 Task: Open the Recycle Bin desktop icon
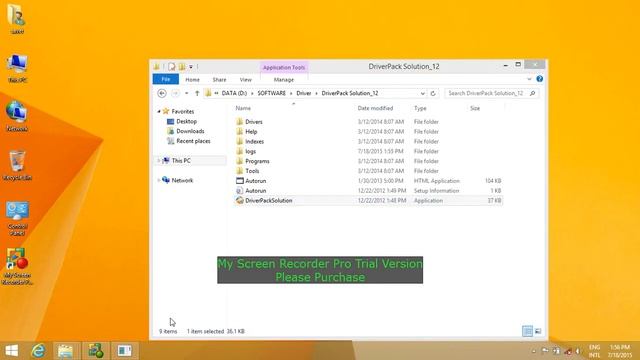click(17, 166)
